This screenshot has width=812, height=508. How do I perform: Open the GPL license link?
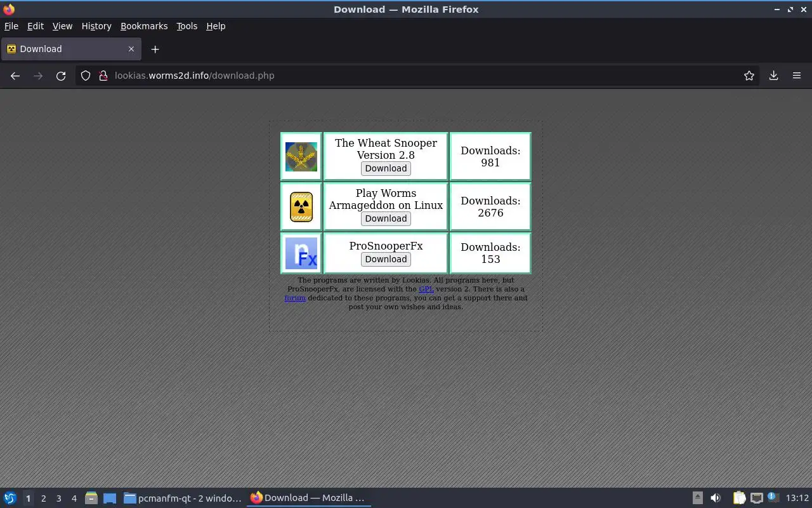pos(426,289)
